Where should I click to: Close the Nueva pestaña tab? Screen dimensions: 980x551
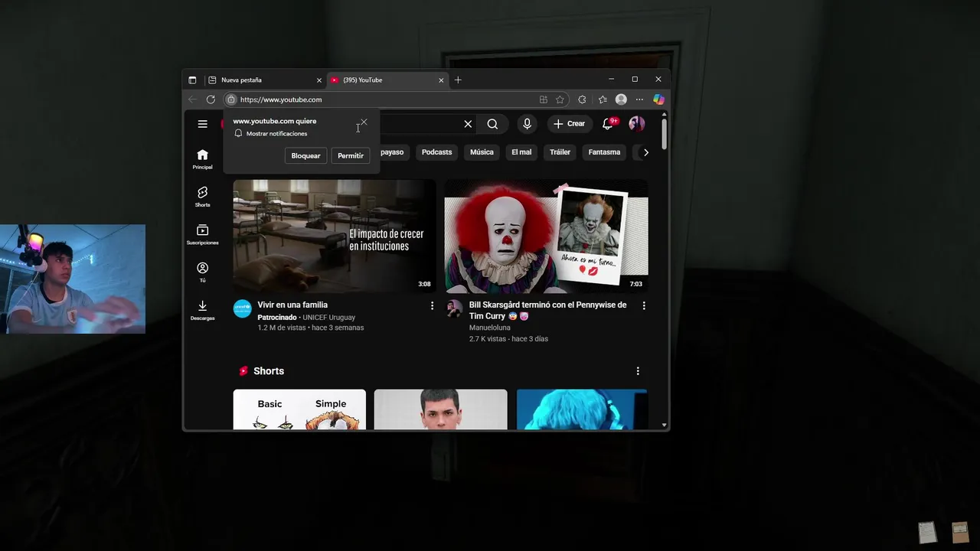(x=319, y=80)
